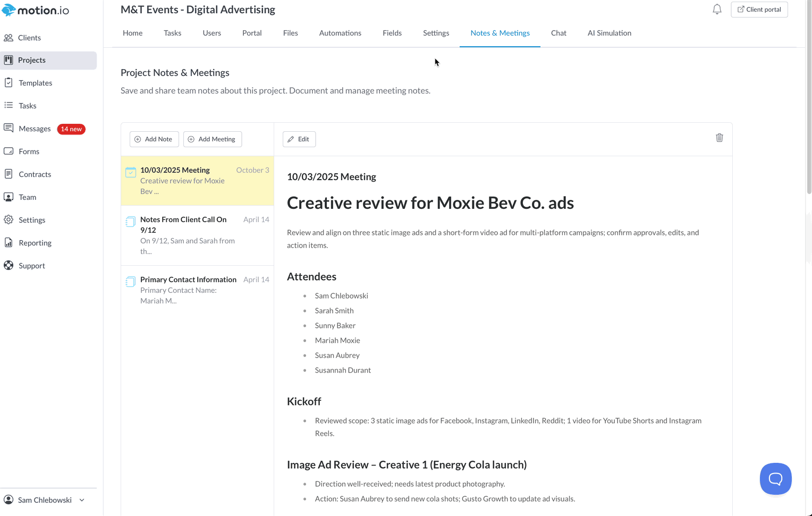Screen dimensions: 812x516
Task: Click note icon of Primary Contact Information
Action: tap(130, 282)
